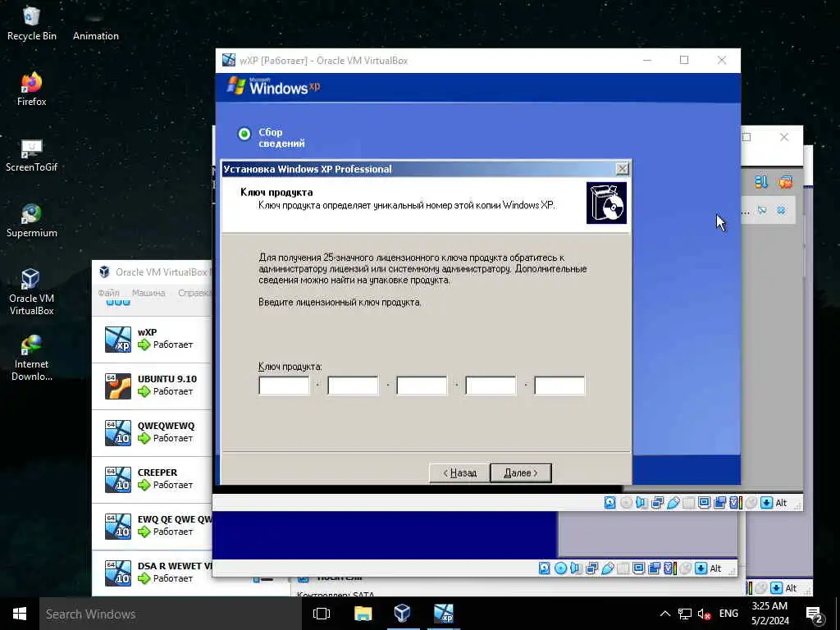This screenshot has width=840, height=630.
Task: Open the Recycle Bin desktop icon
Action: pos(32,24)
